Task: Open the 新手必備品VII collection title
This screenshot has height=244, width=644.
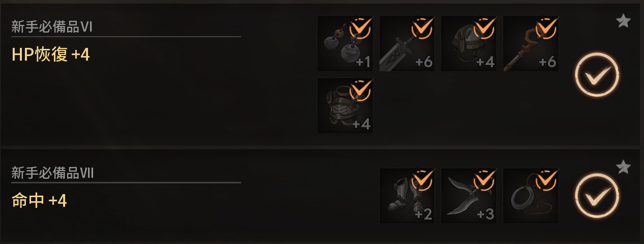Action: pos(53,173)
